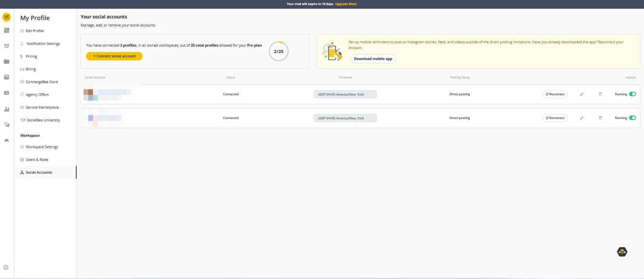
Task: Click Download mobile app button
Action: click(373, 59)
